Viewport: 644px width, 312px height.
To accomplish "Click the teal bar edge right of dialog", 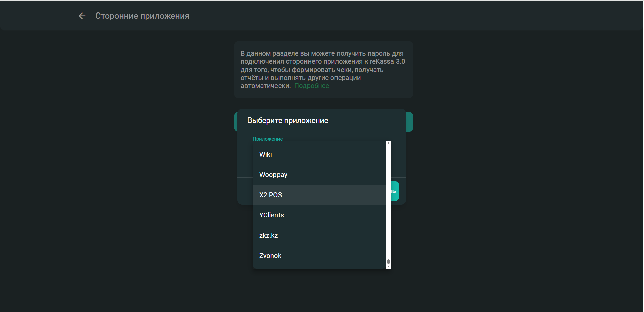I will point(410,122).
